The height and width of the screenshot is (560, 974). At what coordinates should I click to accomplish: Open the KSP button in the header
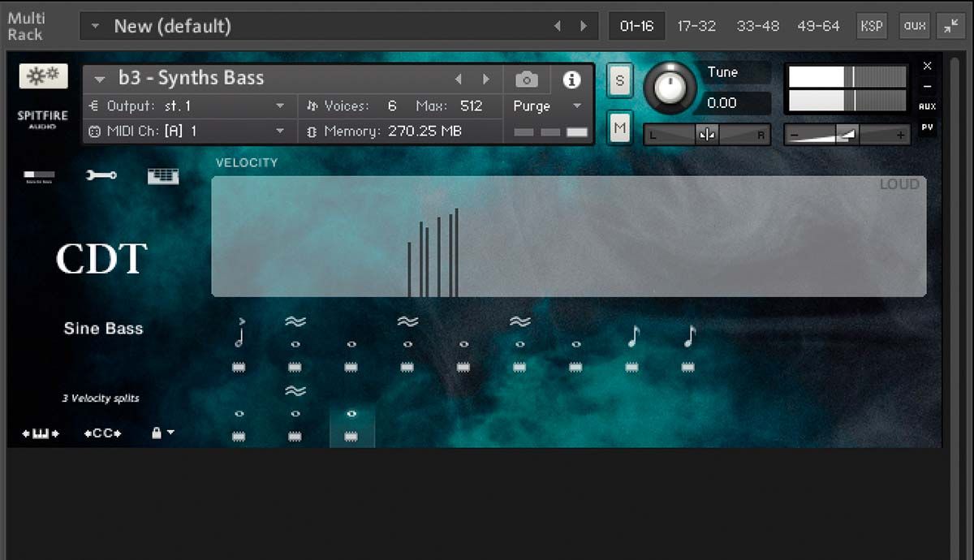(872, 25)
